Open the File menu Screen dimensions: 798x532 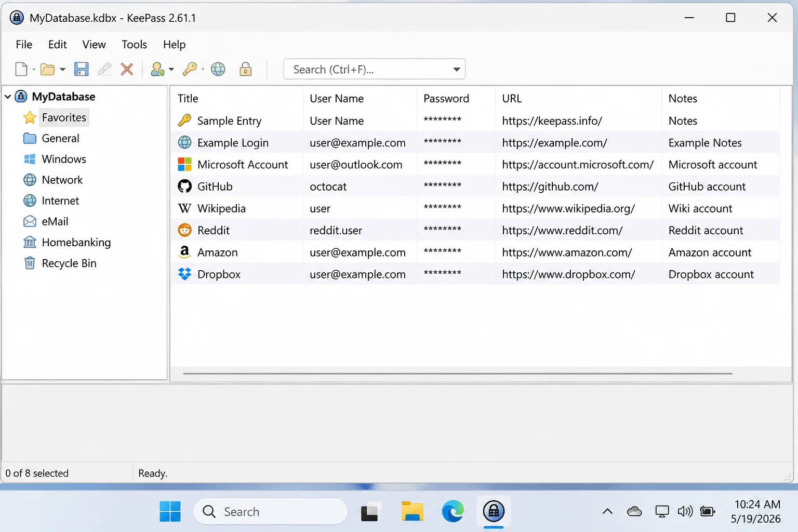24,45
